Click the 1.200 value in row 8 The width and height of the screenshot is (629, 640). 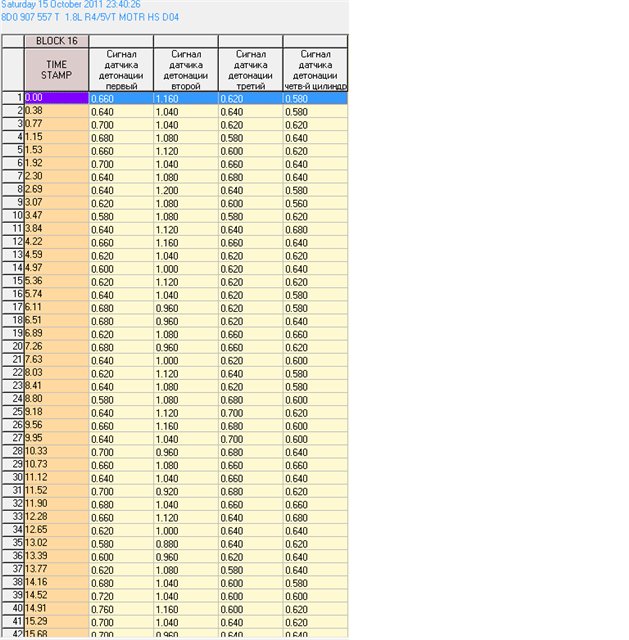pos(186,190)
